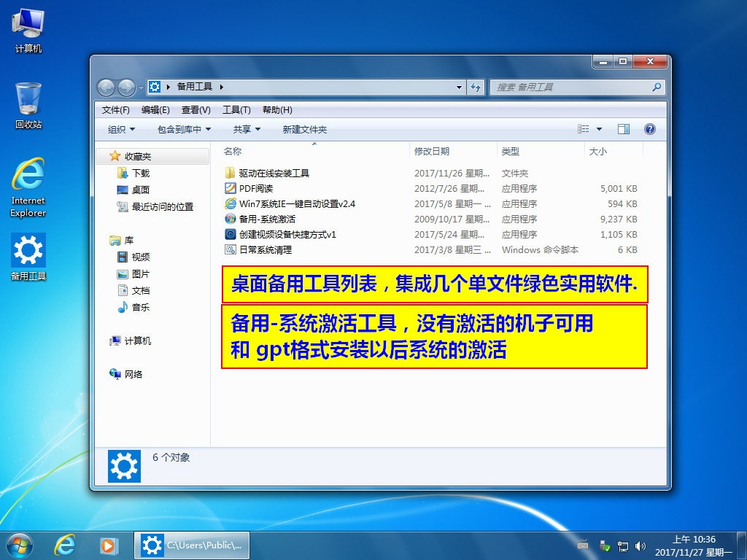Open the address bar history dropdown arrow
The width and height of the screenshot is (747, 560).
tap(459, 87)
